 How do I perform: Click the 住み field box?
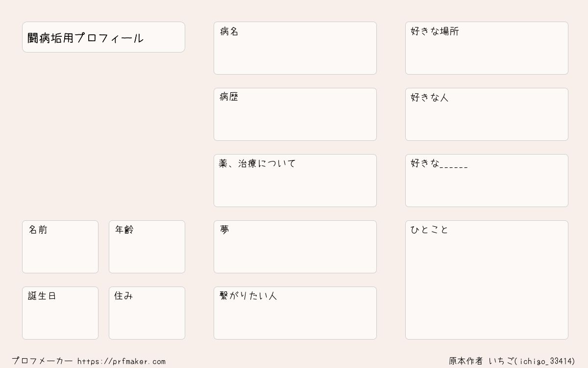[147, 313]
